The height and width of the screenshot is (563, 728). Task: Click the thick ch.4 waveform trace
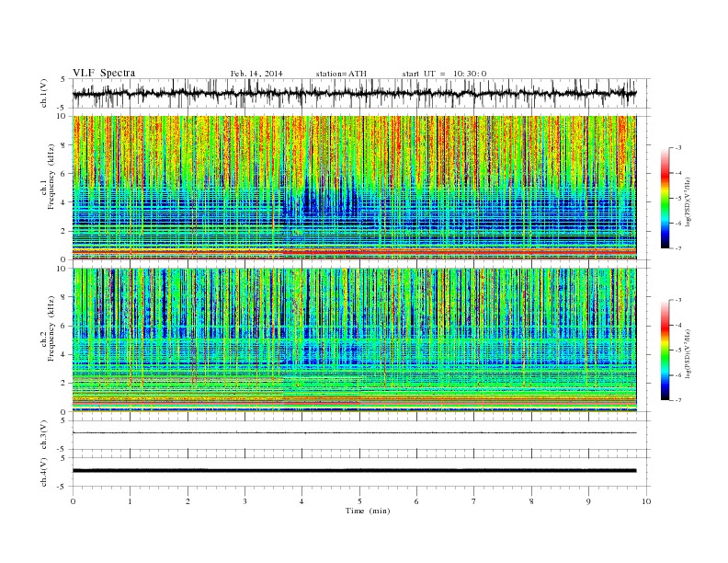pos(354,471)
